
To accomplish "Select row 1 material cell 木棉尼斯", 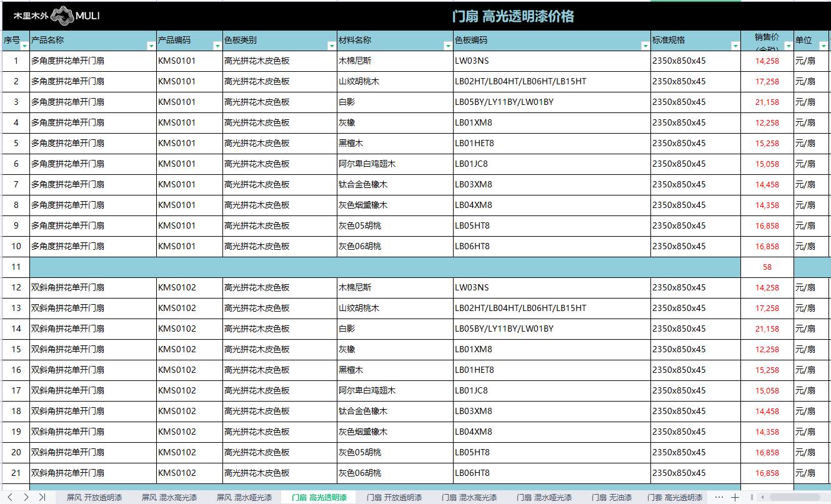I will click(x=395, y=61).
